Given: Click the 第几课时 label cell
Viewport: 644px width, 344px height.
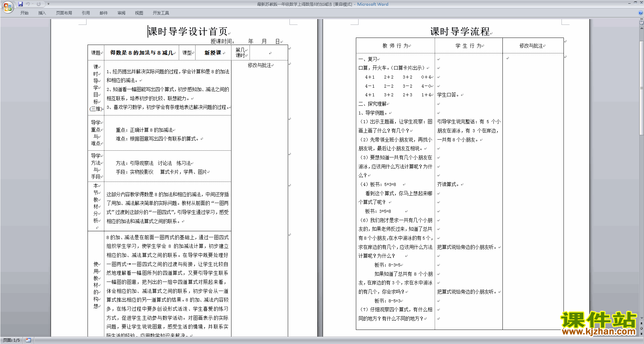Looking at the screenshot, I should click(240, 53).
